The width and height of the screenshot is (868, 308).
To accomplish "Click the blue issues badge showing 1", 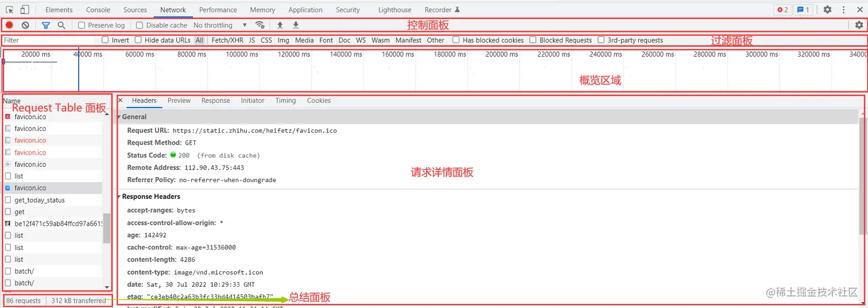I will coord(803,10).
